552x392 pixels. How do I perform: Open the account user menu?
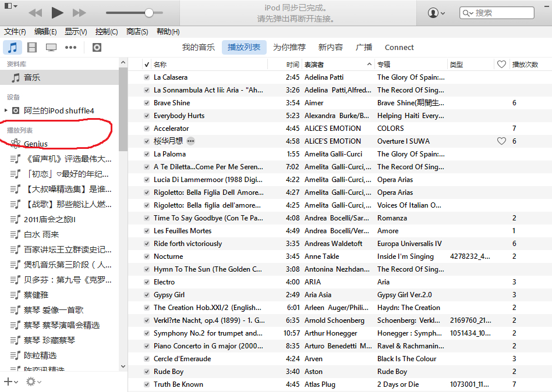coord(436,13)
